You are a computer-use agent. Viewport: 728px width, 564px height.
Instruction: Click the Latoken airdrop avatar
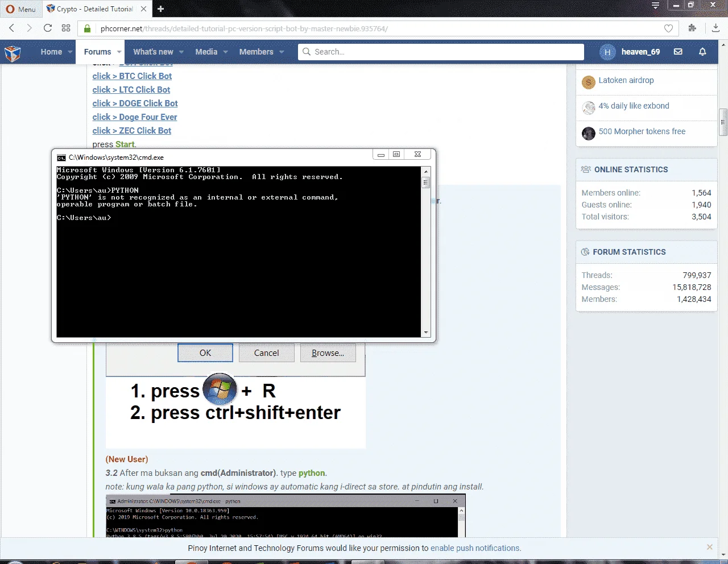point(588,82)
